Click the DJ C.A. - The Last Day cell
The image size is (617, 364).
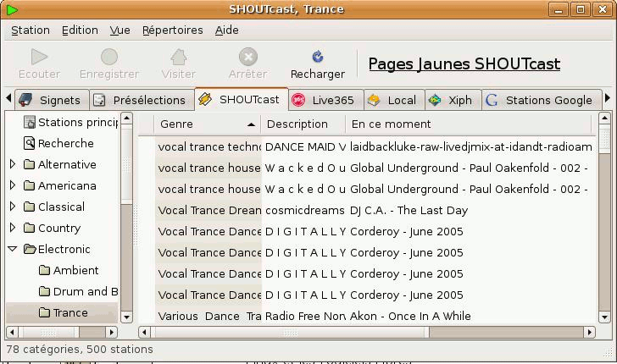coord(409,211)
